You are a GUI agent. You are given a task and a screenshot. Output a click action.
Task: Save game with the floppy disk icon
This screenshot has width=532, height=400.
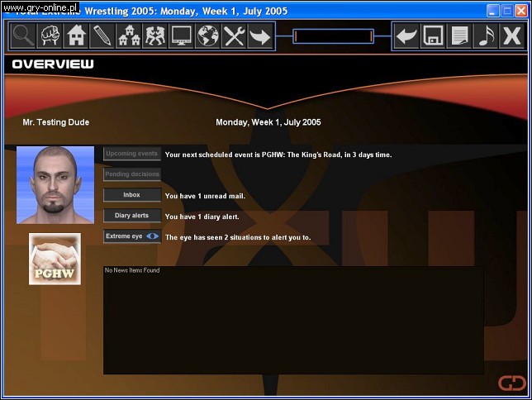coord(432,36)
